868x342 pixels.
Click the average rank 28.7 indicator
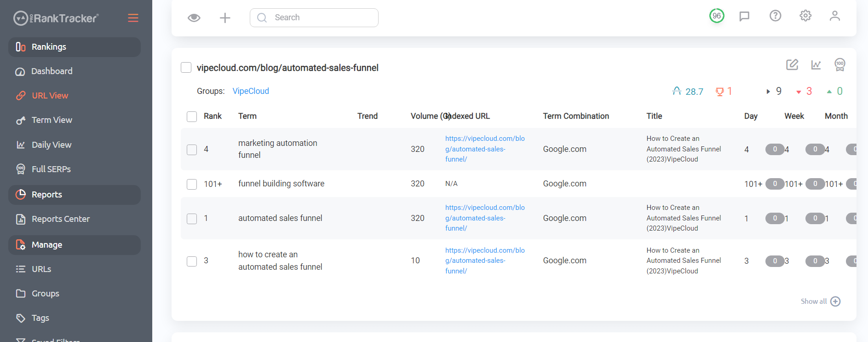(x=688, y=91)
